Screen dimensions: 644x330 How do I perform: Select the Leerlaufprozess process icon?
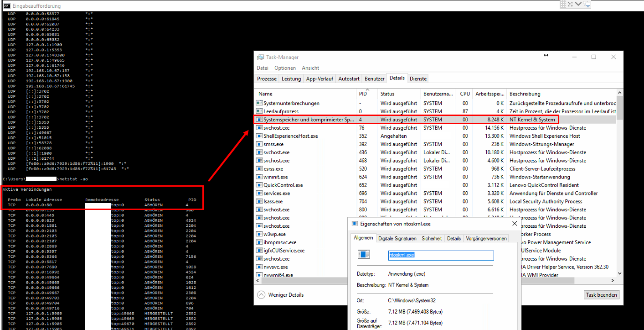click(x=260, y=111)
